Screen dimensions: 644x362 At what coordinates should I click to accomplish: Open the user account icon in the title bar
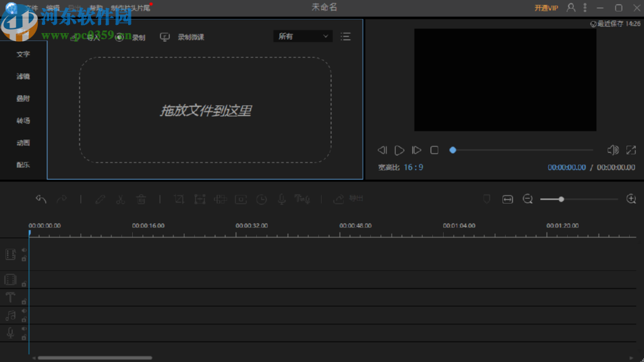[x=570, y=7]
